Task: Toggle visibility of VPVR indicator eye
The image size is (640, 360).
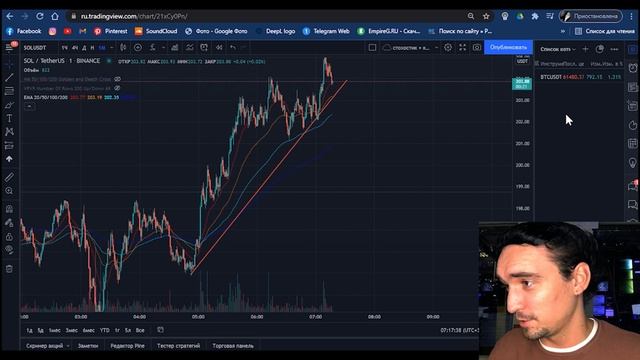Action: pyautogui.click(x=117, y=88)
